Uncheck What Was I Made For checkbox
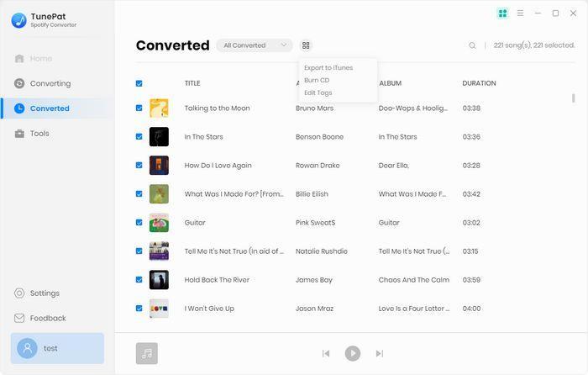 (139, 193)
